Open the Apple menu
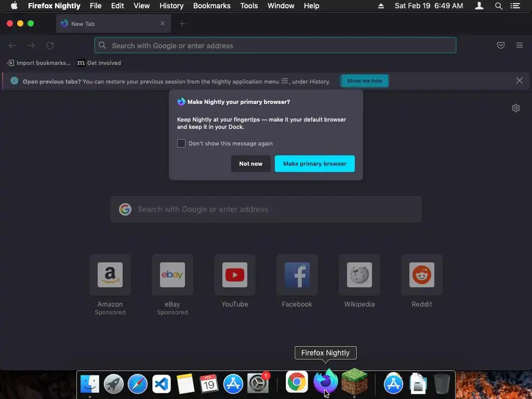The width and height of the screenshot is (532, 399). [14, 6]
